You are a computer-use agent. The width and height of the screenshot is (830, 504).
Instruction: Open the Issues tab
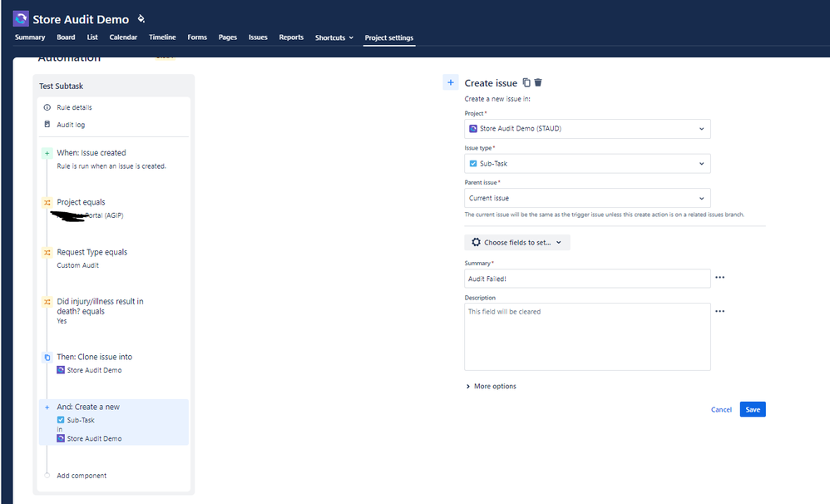(x=258, y=37)
